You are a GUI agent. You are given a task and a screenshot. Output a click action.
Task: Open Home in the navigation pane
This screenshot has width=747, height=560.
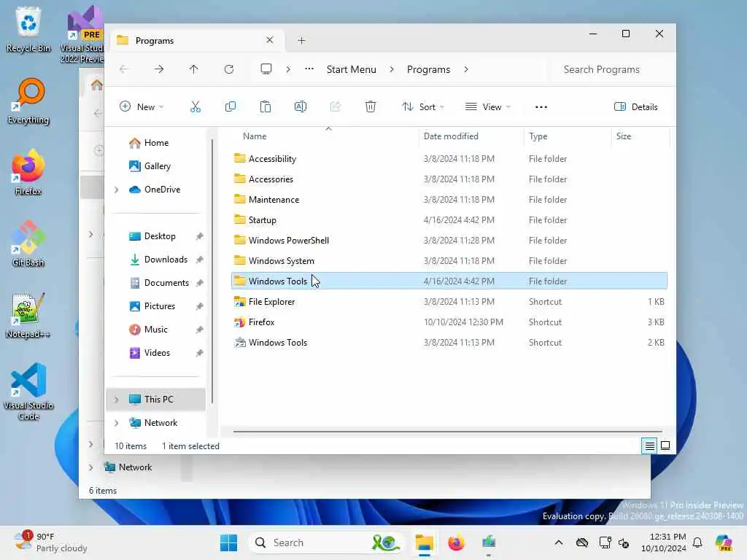pos(156,143)
